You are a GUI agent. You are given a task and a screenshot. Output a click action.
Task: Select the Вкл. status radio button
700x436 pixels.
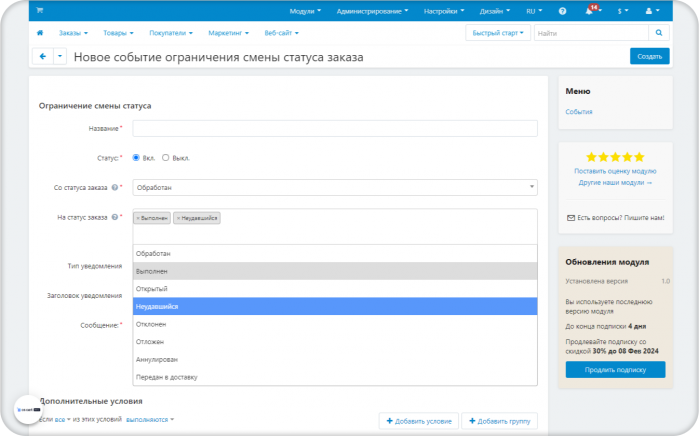pyautogui.click(x=136, y=158)
